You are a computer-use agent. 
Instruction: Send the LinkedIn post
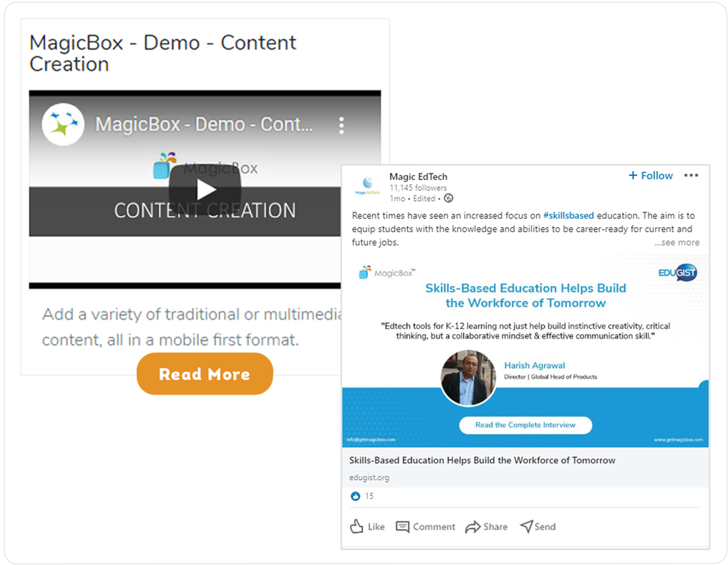coord(538,527)
